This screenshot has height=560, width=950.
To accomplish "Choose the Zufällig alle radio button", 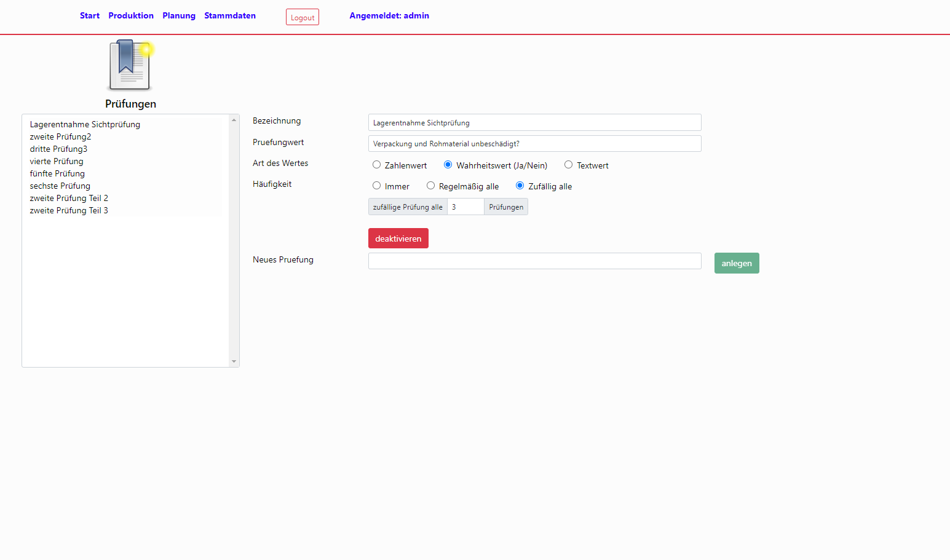I will (x=520, y=186).
